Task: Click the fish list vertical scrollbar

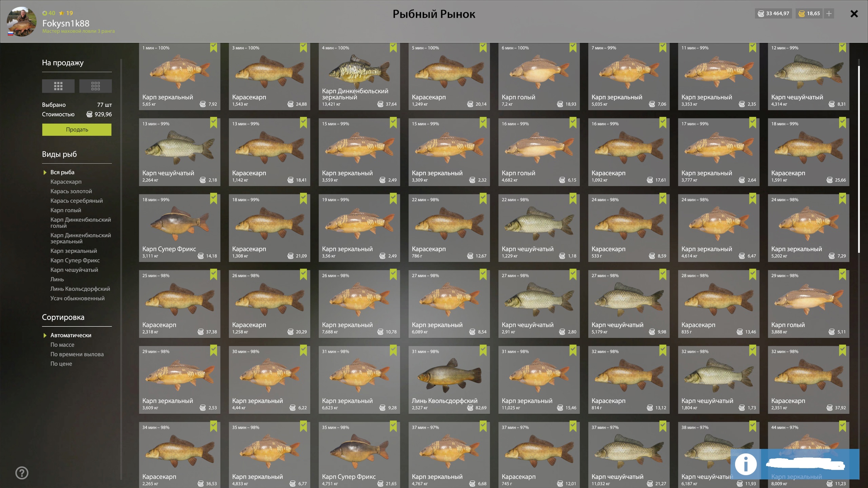Action: [x=859, y=159]
